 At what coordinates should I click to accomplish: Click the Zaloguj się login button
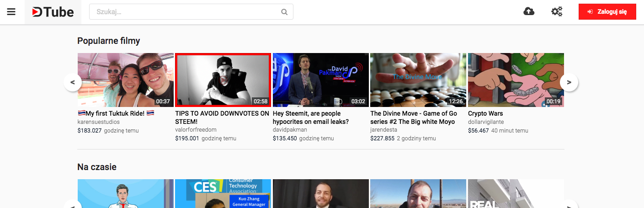[x=607, y=12]
